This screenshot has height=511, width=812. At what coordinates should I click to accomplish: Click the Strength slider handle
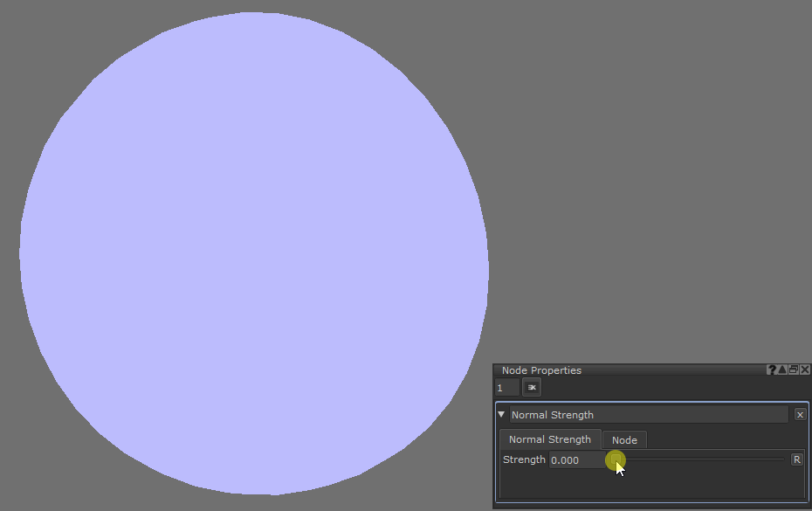tap(616, 459)
